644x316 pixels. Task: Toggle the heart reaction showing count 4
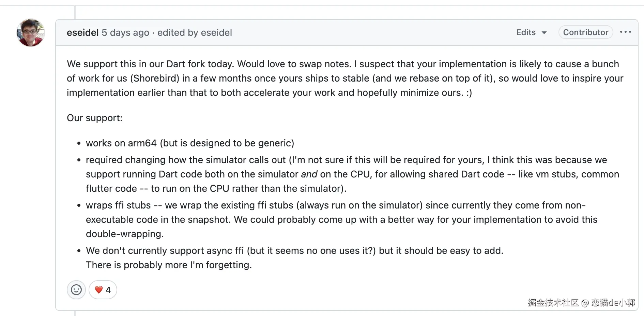(103, 290)
